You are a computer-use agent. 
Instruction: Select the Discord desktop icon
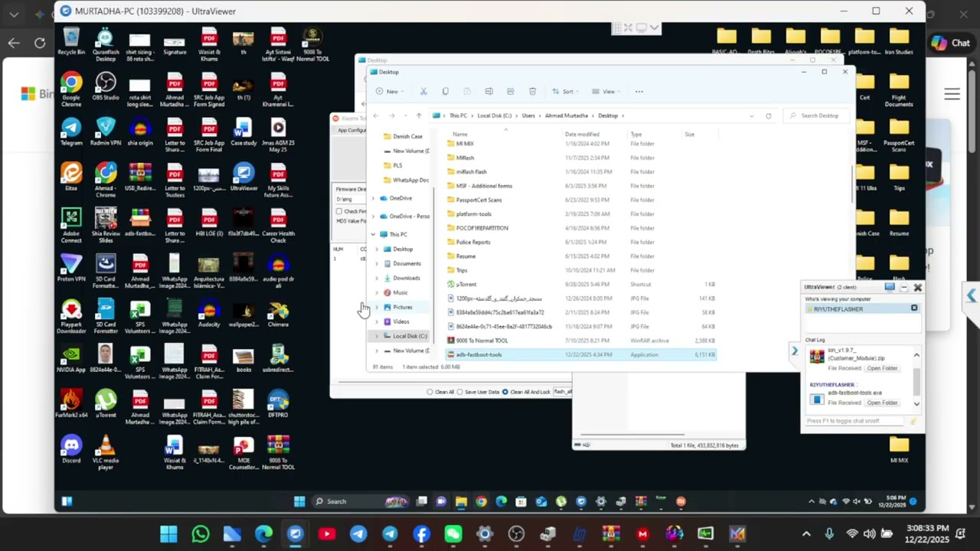point(71,450)
